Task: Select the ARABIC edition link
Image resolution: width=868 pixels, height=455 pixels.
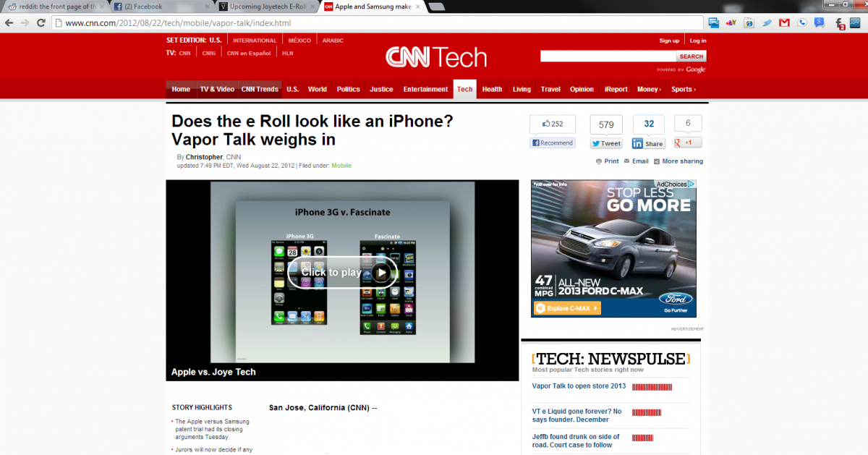Action: click(333, 41)
